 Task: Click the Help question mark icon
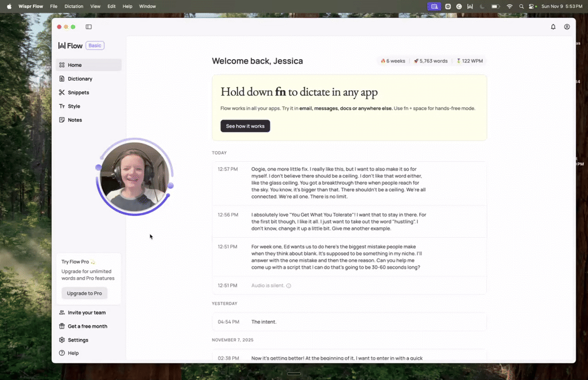coord(62,353)
